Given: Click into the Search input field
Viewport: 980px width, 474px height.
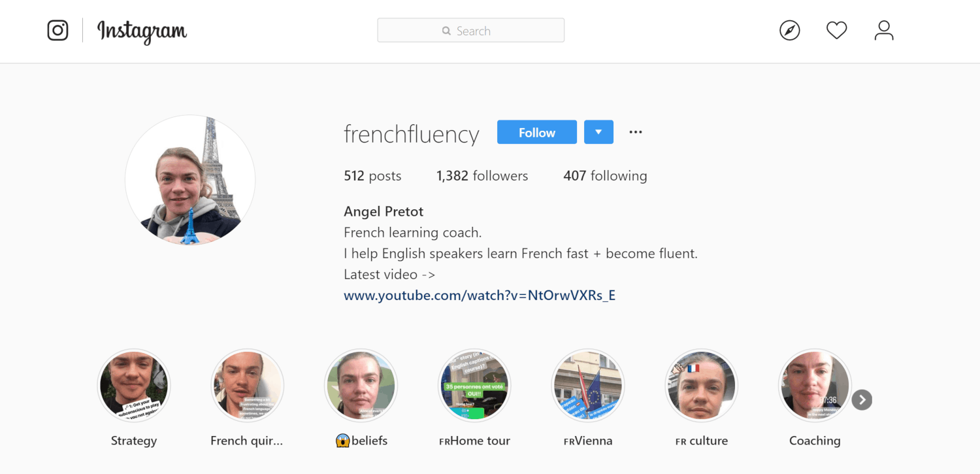Looking at the screenshot, I should [x=470, y=31].
